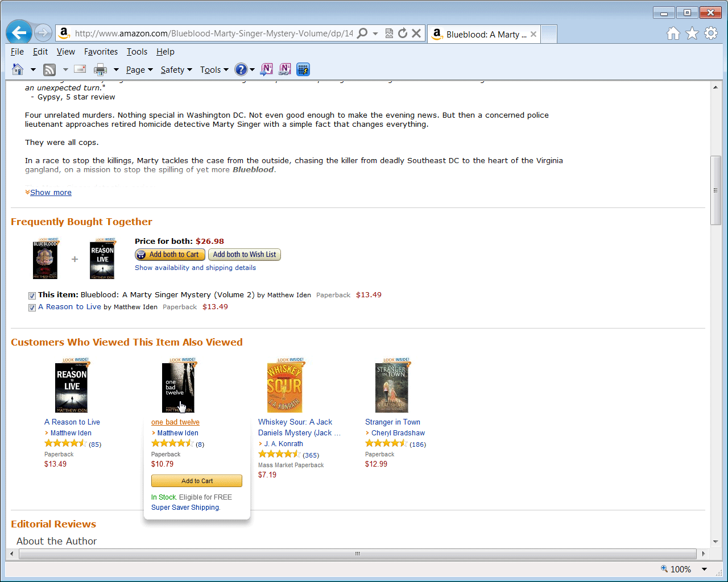Open Show availability and shipping details link
This screenshot has height=582, width=728.
tap(195, 268)
